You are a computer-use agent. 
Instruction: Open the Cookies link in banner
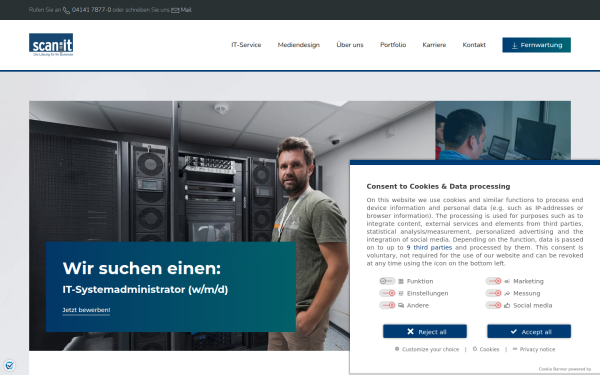tap(489, 349)
